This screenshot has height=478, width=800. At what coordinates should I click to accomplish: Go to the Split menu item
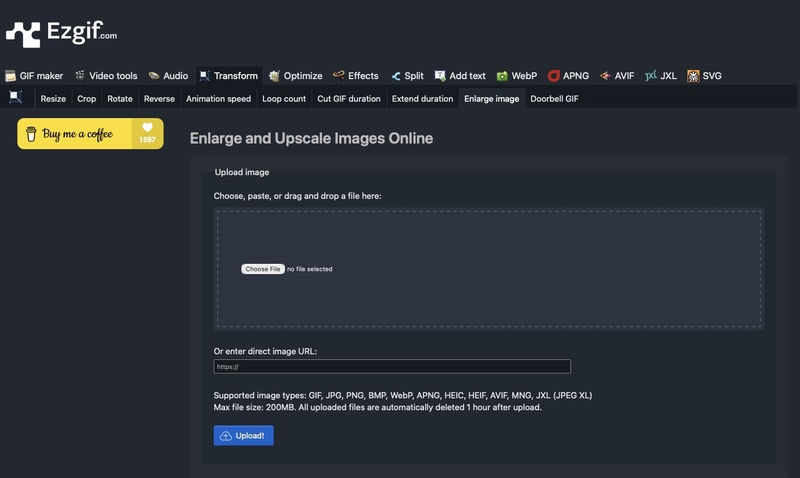407,76
